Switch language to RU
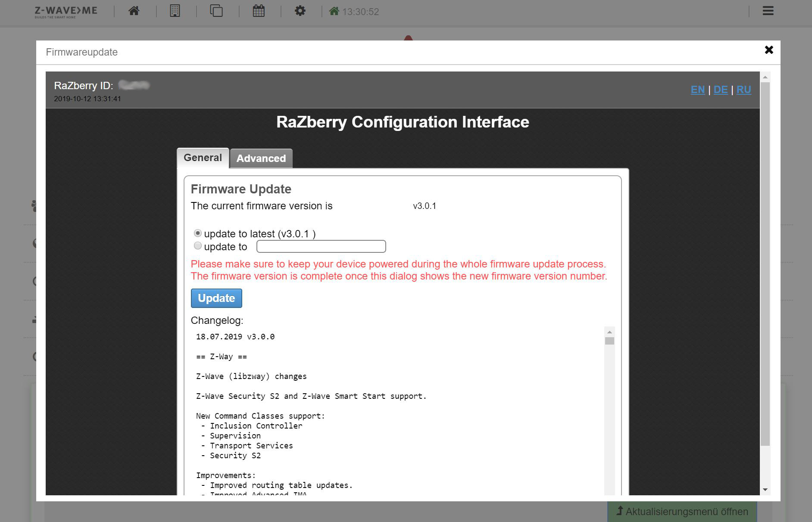The width and height of the screenshot is (812, 522). 744,90
